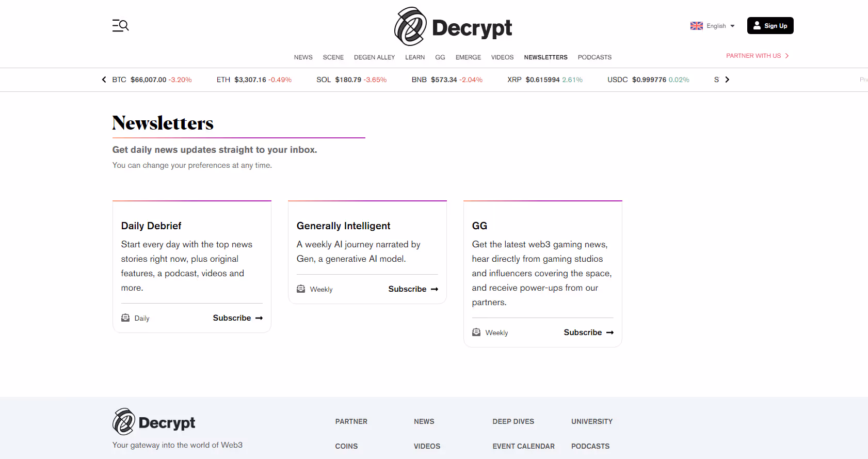Open the menu and search icon
The height and width of the screenshot is (459, 868).
(121, 25)
